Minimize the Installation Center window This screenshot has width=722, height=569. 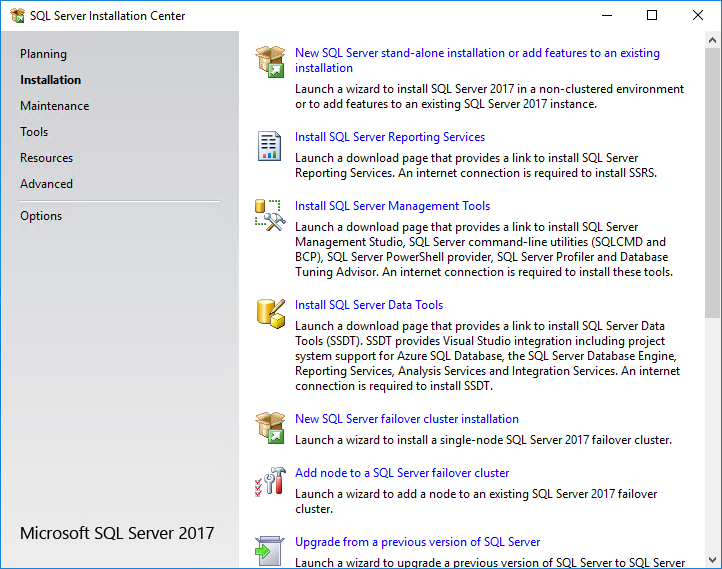607,16
